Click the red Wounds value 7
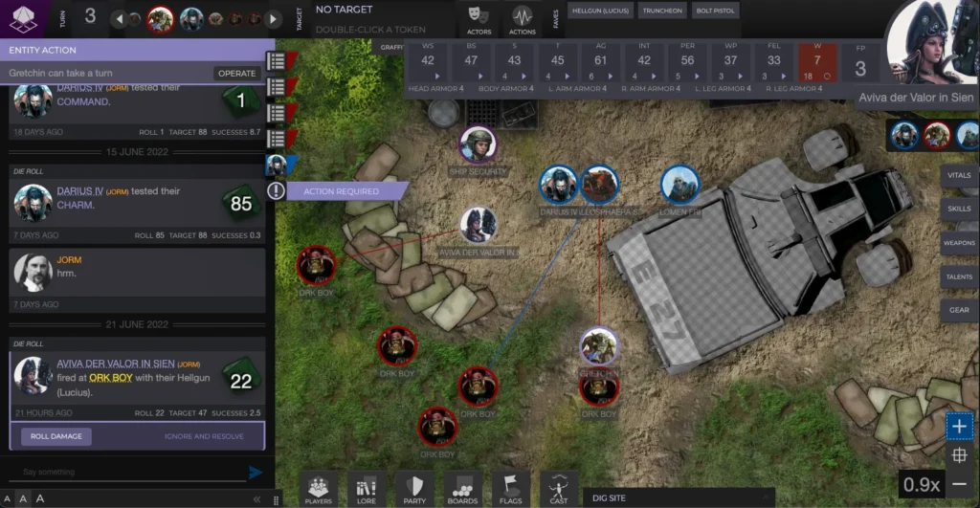 (x=817, y=60)
